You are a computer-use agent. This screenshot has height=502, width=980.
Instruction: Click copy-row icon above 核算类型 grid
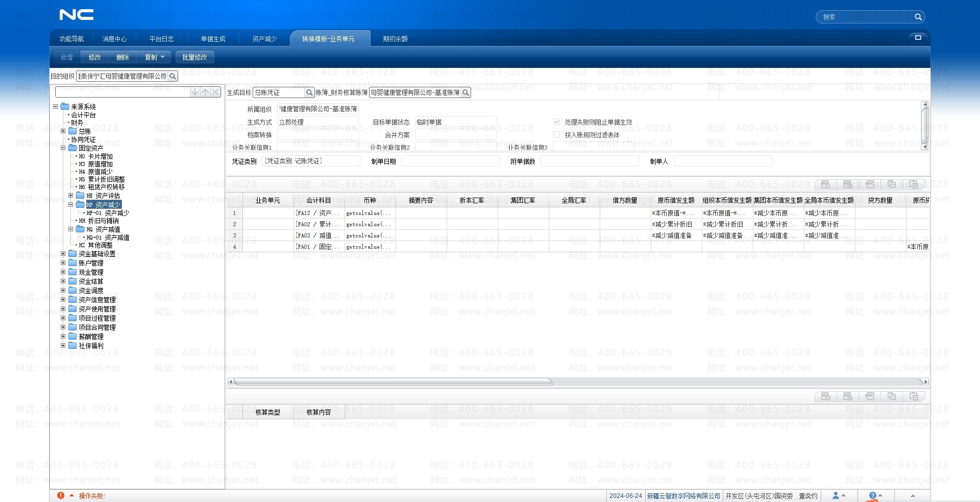(x=892, y=396)
